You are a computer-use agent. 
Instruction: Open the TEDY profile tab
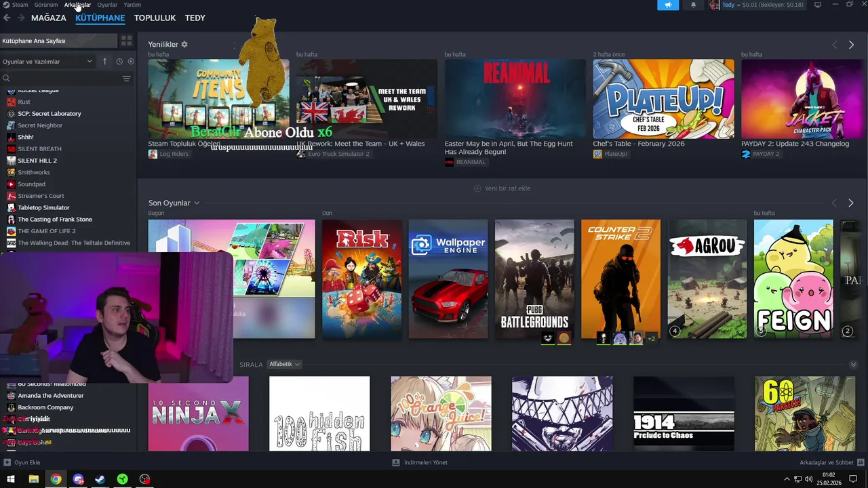(x=195, y=18)
